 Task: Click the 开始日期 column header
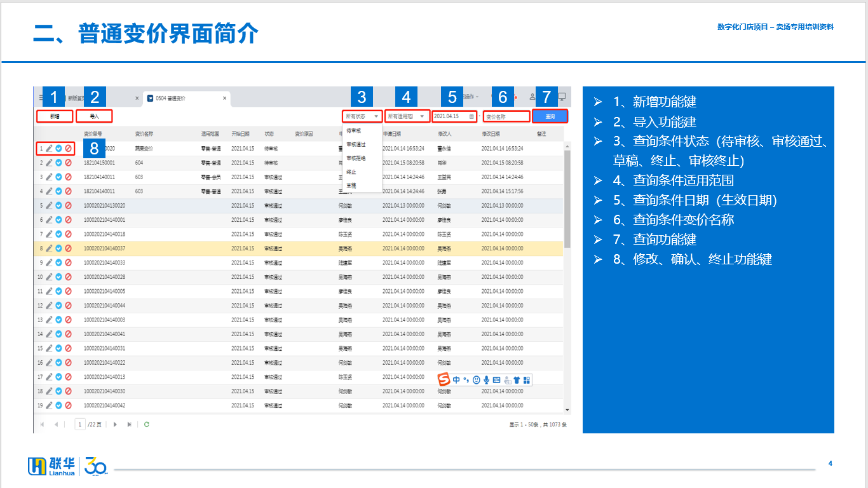[x=240, y=134]
